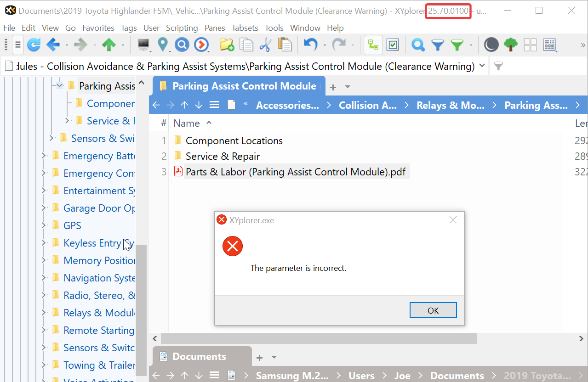Toggle dark mode moon icon
Viewport: 588px width, 382px height.
click(491, 45)
